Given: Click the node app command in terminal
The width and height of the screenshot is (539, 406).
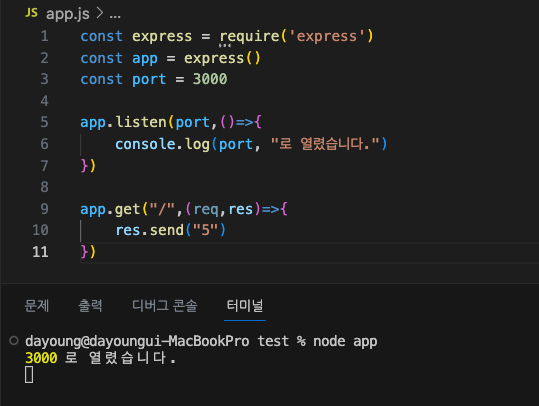Looking at the screenshot, I should (x=345, y=341).
